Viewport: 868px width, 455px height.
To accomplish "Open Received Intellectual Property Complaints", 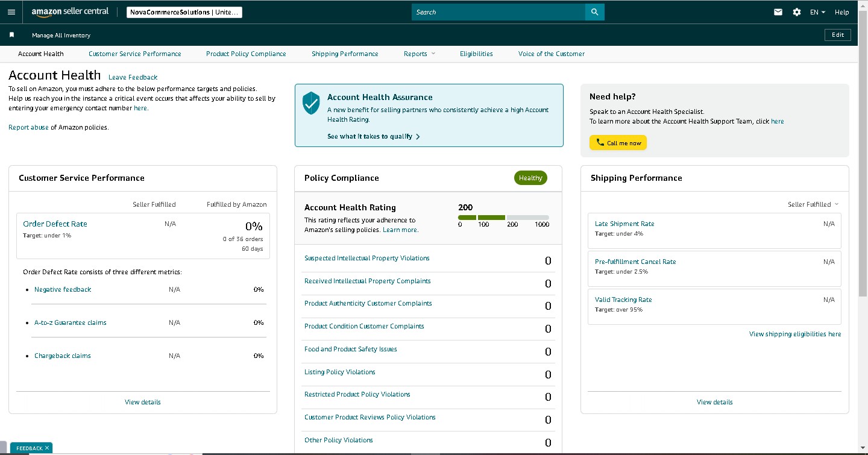I will point(368,281).
